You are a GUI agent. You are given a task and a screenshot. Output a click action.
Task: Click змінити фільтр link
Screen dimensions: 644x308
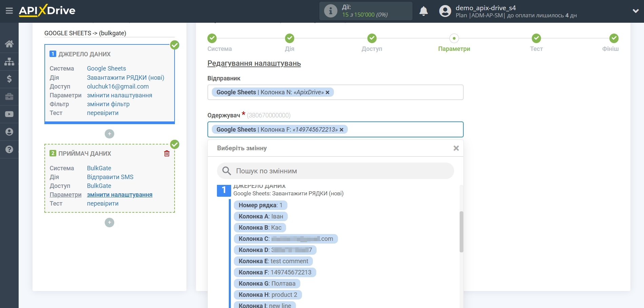(x=108, y=104)
